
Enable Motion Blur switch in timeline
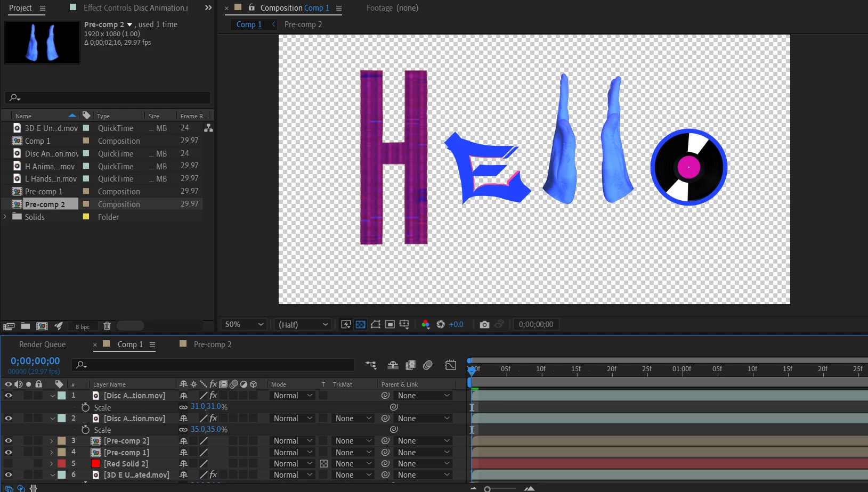pos(427,365)
